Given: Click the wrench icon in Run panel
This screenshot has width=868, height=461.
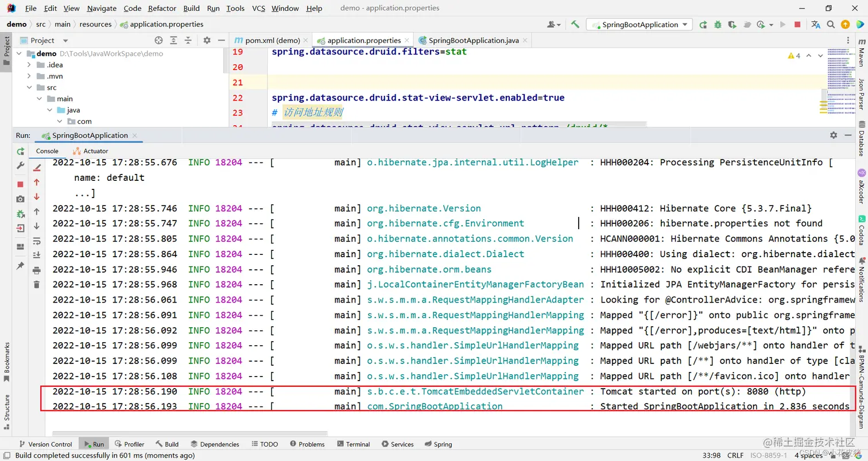Looking at the screenshot, I should point(21,165).
